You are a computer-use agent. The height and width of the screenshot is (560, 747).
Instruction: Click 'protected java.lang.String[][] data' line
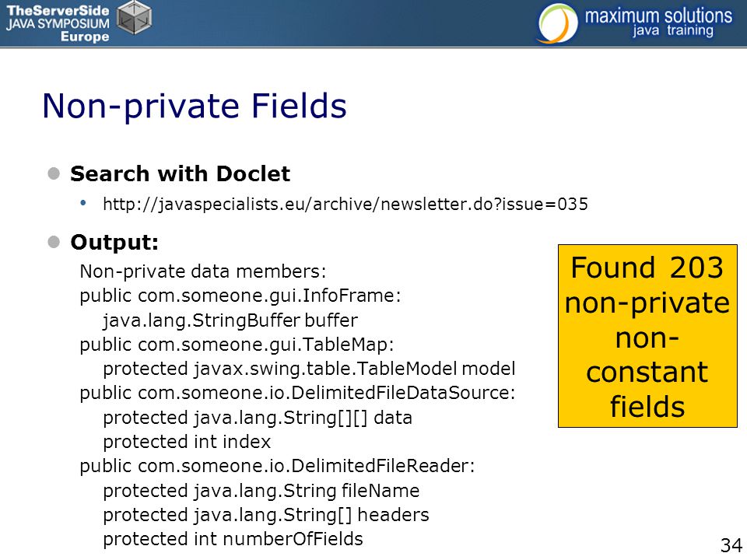pyautogui.click(x=258, y=418)
